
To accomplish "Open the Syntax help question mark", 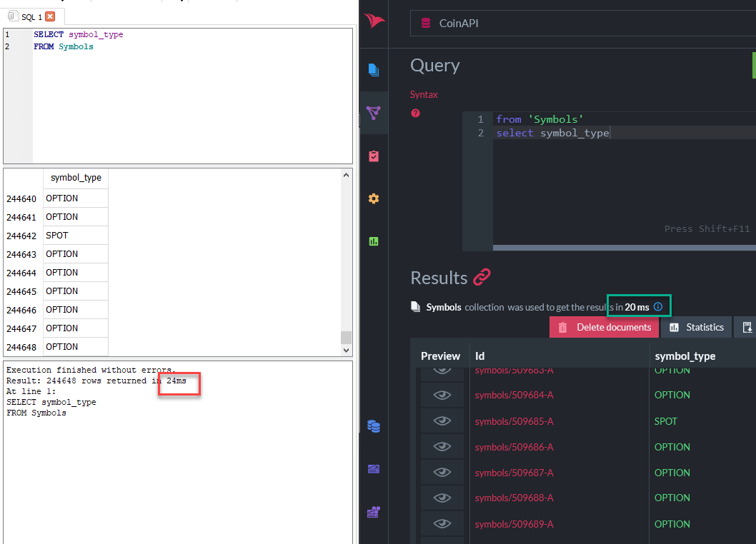I will [416, 113].
